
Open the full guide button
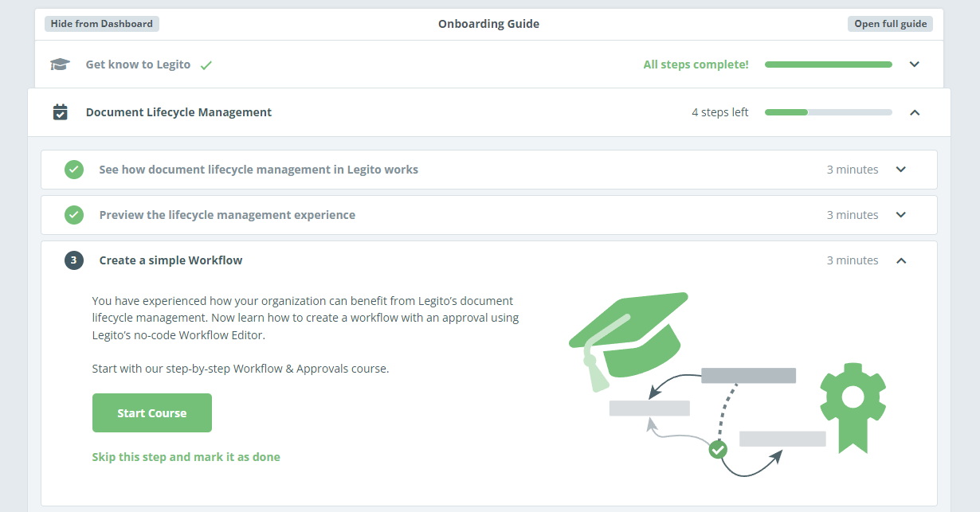(891, 24)
